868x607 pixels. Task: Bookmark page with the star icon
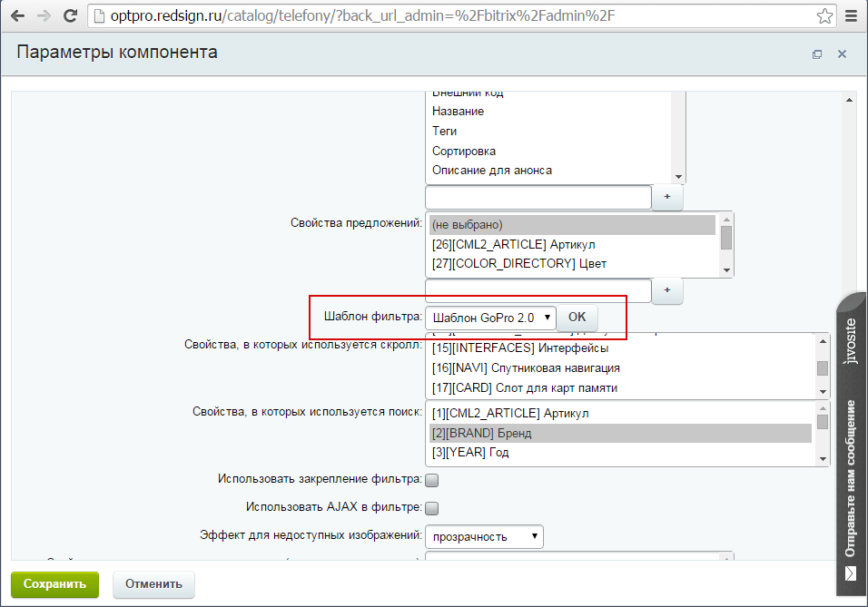[x=824, y=16]
